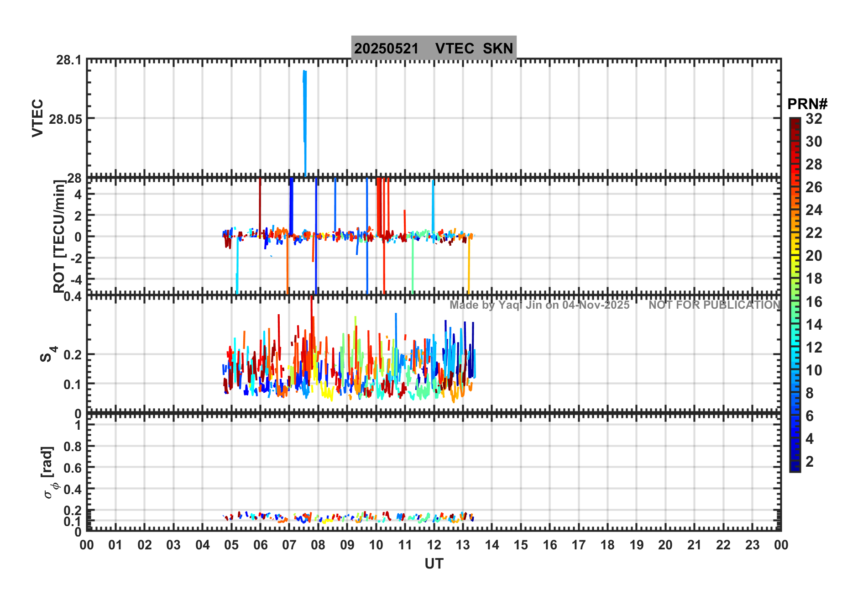Screen dimensions: 868x590
Task: Click the S4 y-axis label
Action: tap(48, 354)
